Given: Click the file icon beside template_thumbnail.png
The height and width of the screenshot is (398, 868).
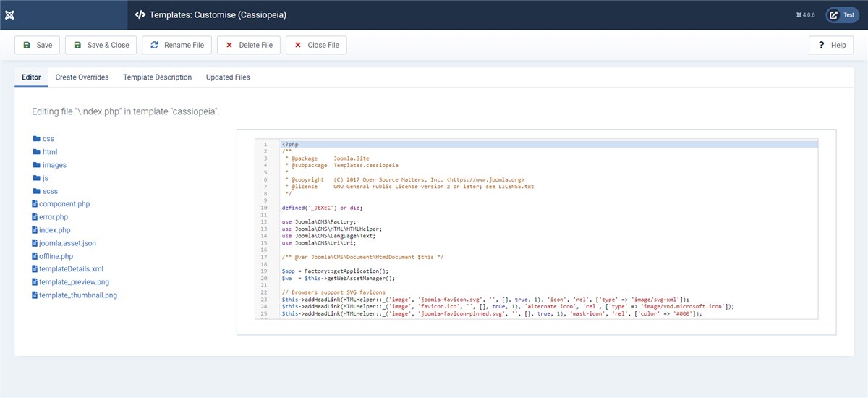Looking at the screenshot, I should pos(35,295).
